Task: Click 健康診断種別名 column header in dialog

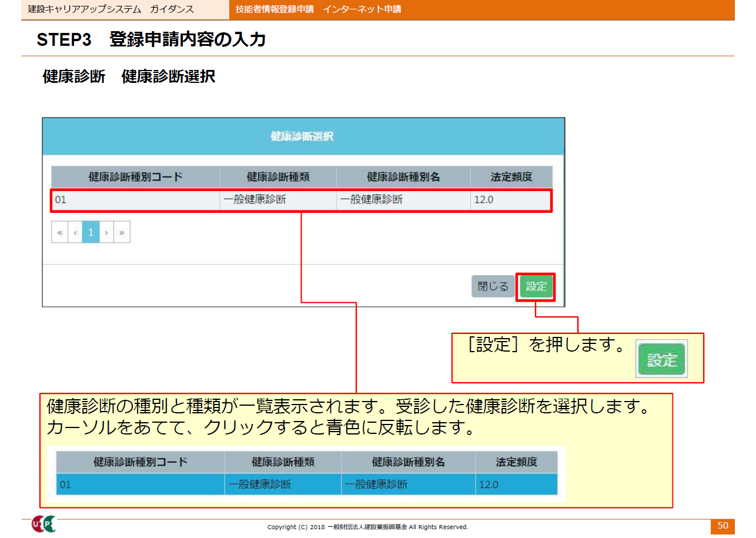Action: click(403, 176)
